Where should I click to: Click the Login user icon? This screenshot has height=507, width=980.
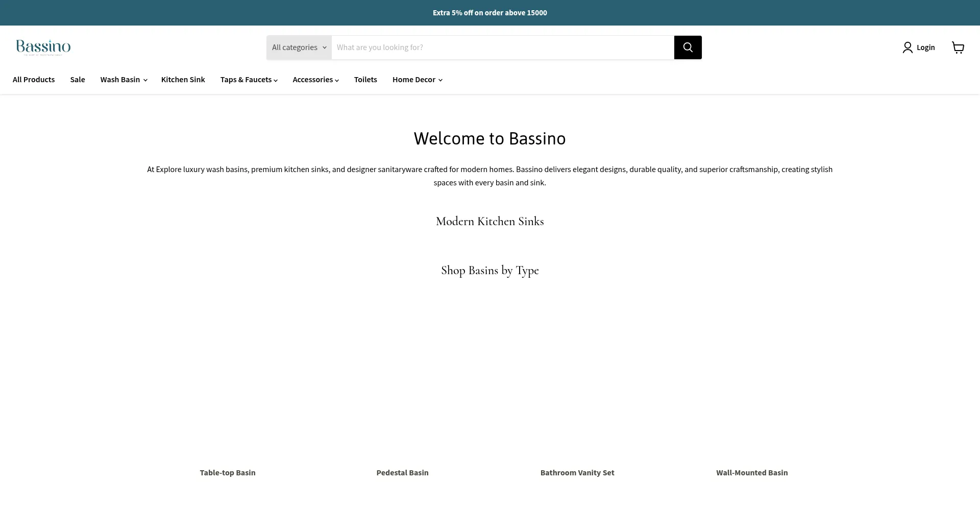[907, 47]
